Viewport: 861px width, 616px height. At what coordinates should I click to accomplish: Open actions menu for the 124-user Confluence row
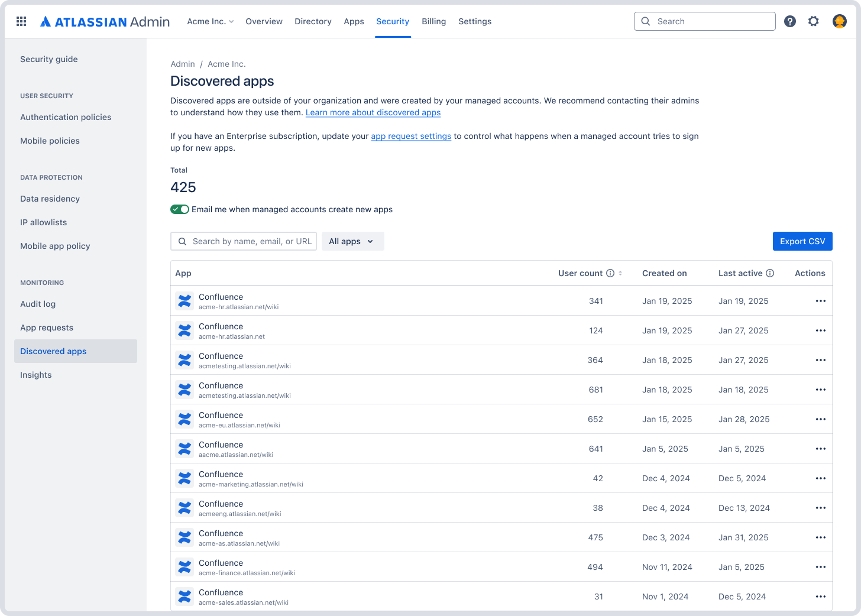coord(821,330)
